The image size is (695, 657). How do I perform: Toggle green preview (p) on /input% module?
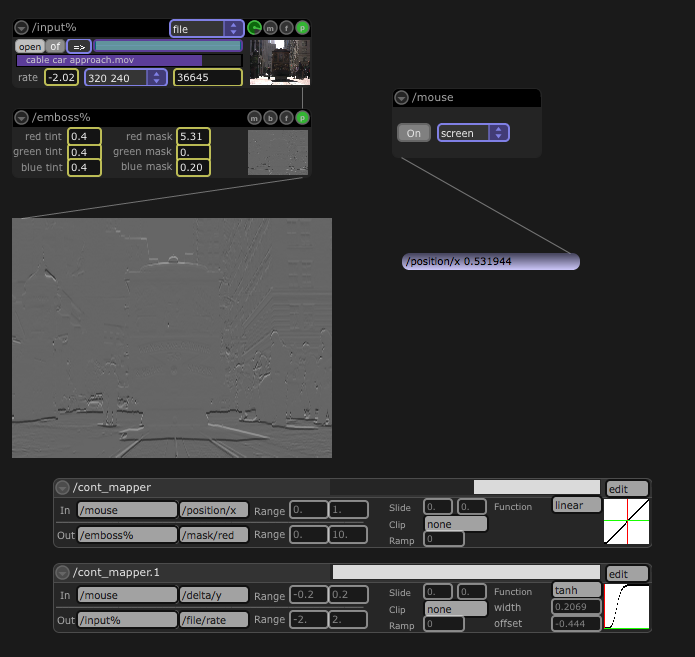[x=302, y=29]
